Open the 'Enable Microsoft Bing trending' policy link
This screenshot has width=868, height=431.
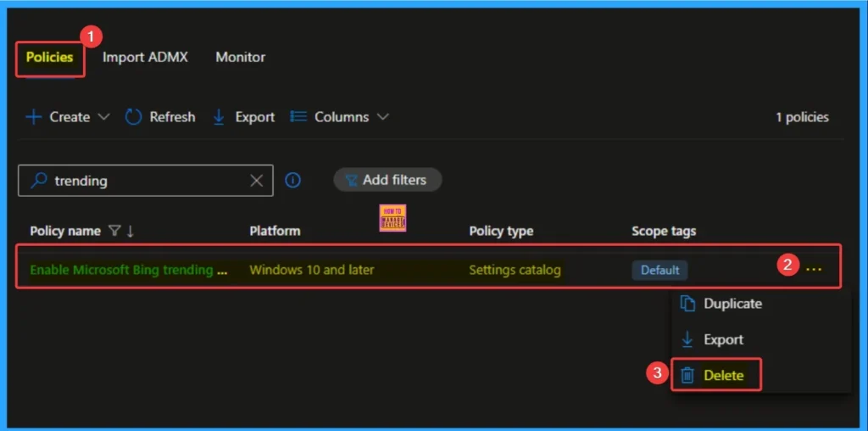tap(129, 270)
